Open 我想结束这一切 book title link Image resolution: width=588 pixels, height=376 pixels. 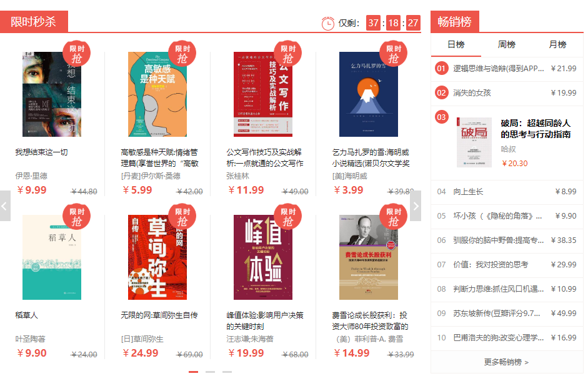click(41, 152)
